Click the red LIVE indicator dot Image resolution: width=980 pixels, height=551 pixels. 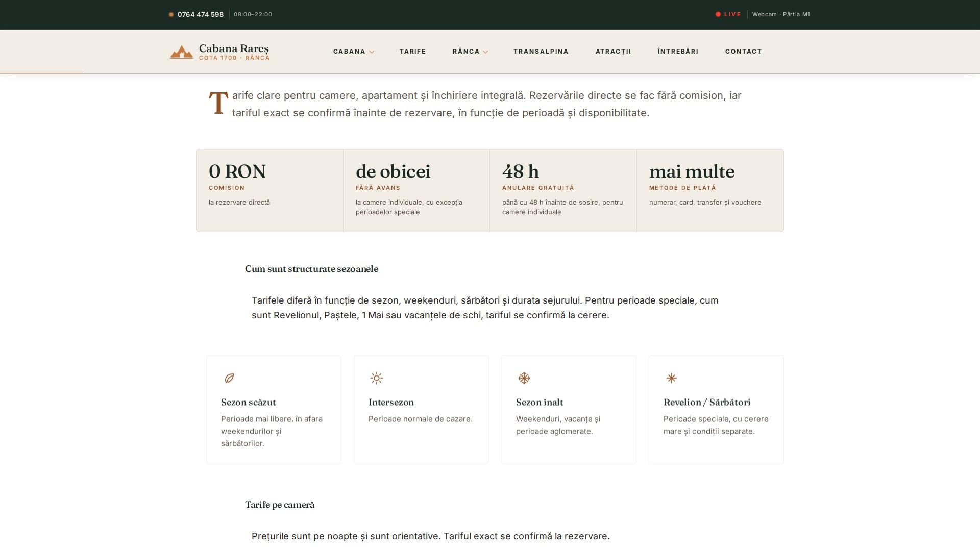pos(718,14)
